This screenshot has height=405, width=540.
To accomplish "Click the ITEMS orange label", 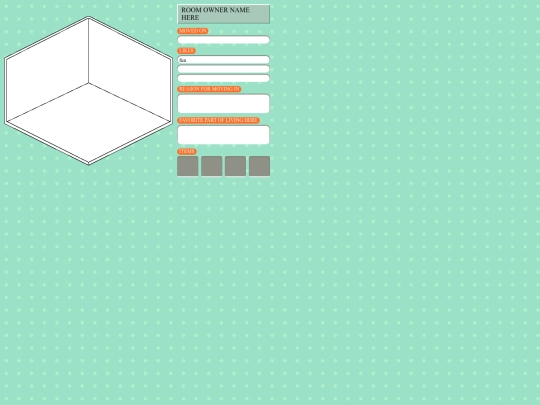I will click(x=187, y=152).
